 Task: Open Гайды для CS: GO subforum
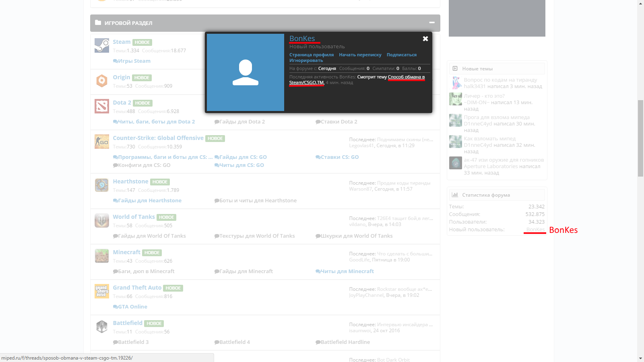[x=243, y=157]
